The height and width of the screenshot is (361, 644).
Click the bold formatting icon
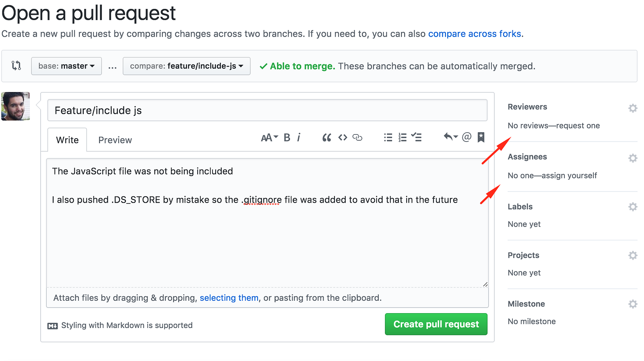[287, 137]
